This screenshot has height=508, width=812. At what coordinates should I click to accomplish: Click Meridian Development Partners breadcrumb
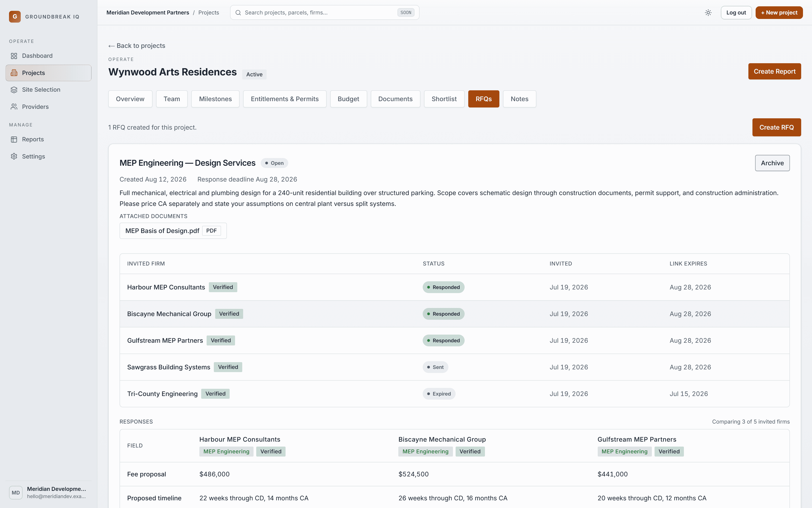coord(148,13)
